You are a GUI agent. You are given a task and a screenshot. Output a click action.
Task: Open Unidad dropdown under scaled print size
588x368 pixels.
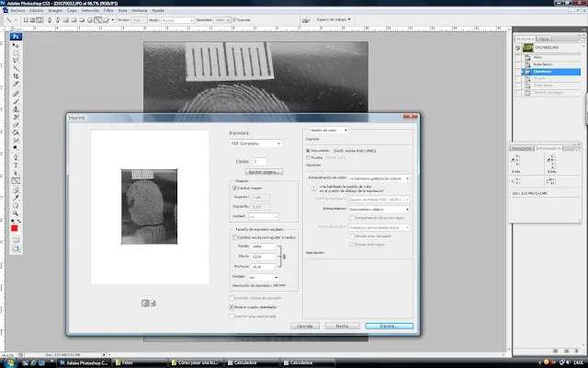(264, 277)
